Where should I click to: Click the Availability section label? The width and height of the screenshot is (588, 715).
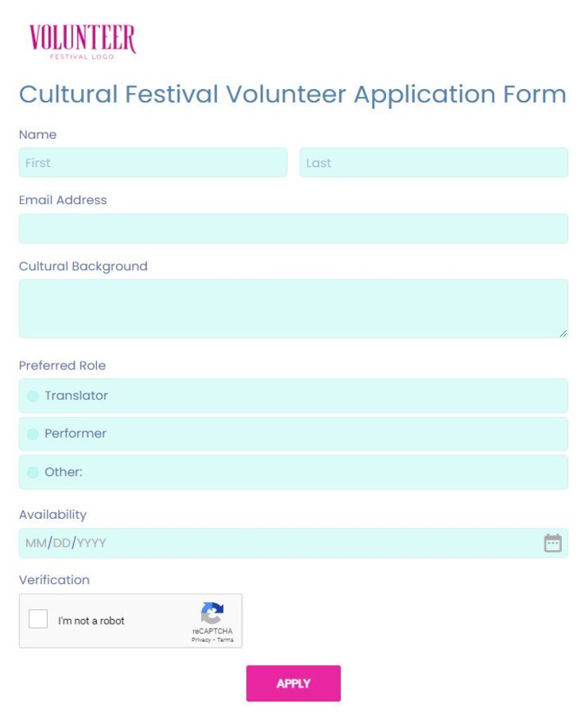52,515
